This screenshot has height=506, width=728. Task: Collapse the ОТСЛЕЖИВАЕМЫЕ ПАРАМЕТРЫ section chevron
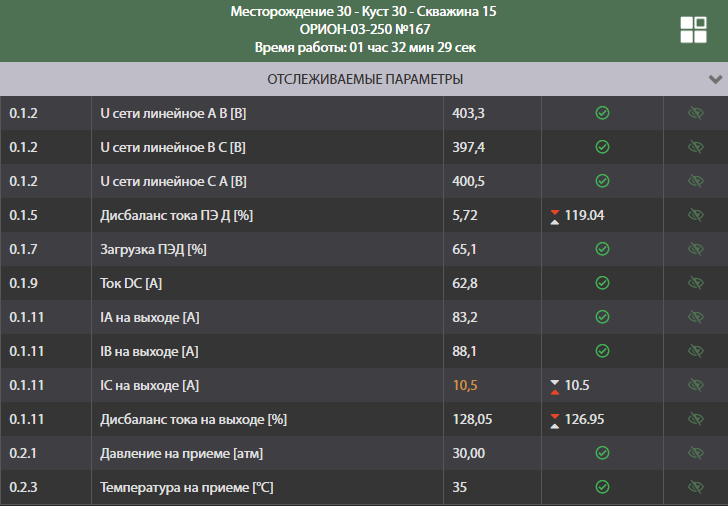pos(715,79)
